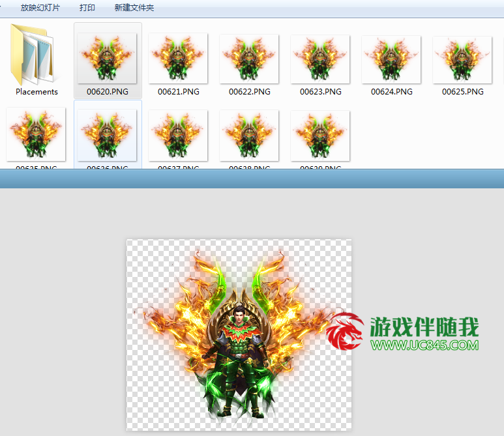Click the Placements folder name label
The width and height of the screenshot is (504, 436).
(37, 92)
